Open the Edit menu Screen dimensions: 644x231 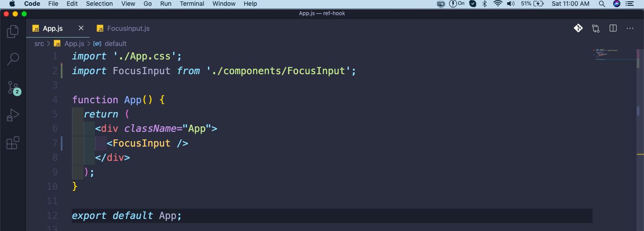tap(72, 4)
